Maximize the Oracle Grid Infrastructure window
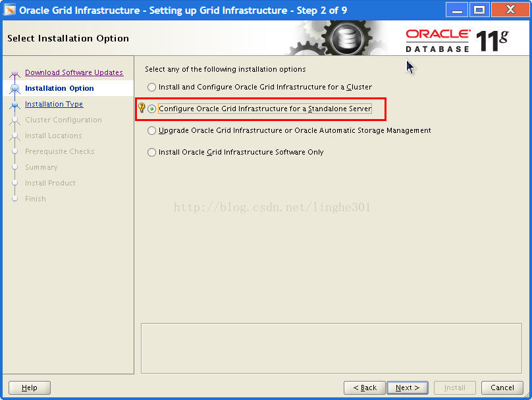532x400 pixels. pos(479,9)
